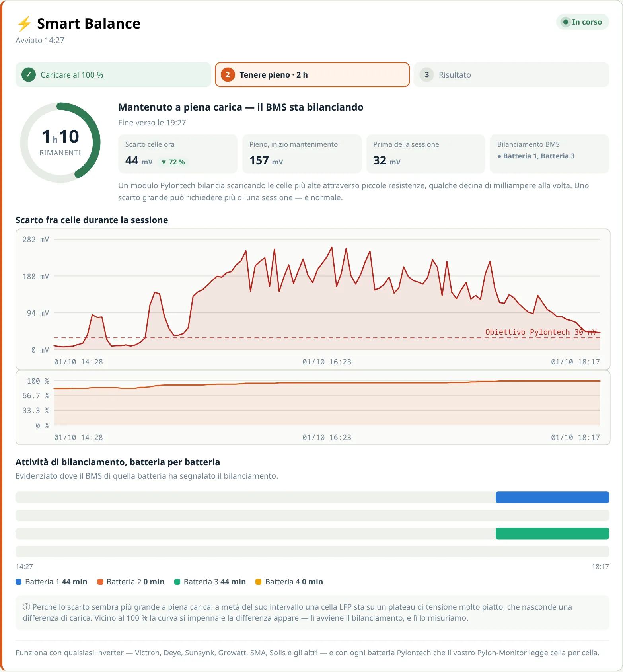Select the Tenere pieno · 2 h step
623x672 pixels.
(x=312, y=75)
